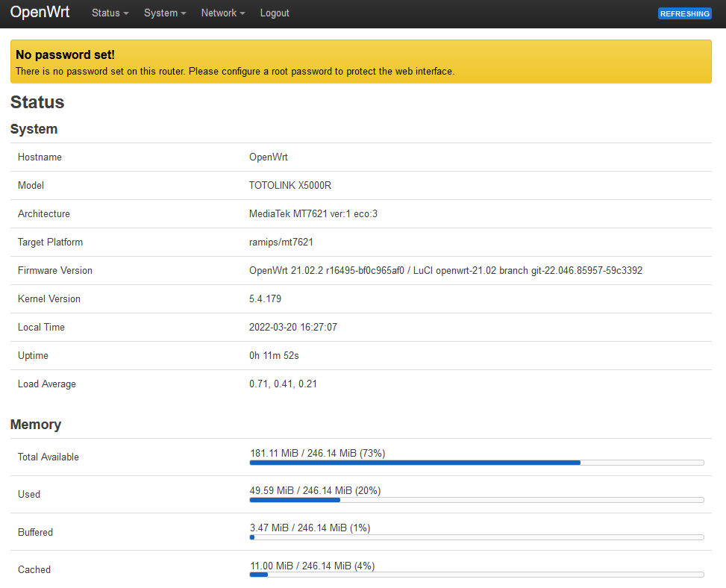Image resolution: width=726 pixels, height=588 pixels.
Task: Click the Cached memory label
Action: 34,569
